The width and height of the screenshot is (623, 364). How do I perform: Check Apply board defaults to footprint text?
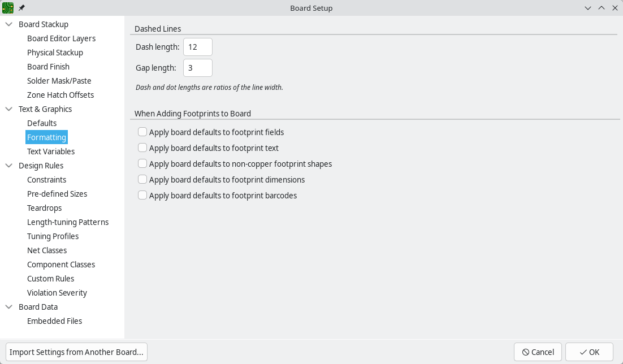(142, 148)
